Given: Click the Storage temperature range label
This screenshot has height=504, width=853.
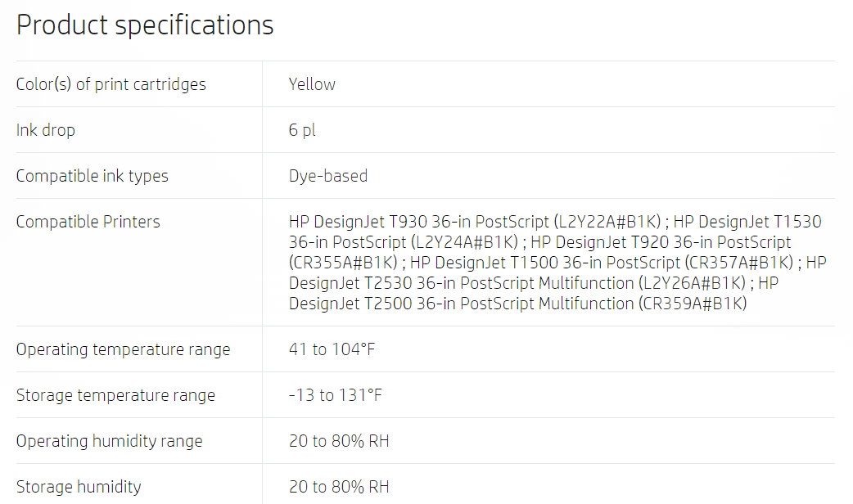Looking at the screenshot, I should point(115,395).
